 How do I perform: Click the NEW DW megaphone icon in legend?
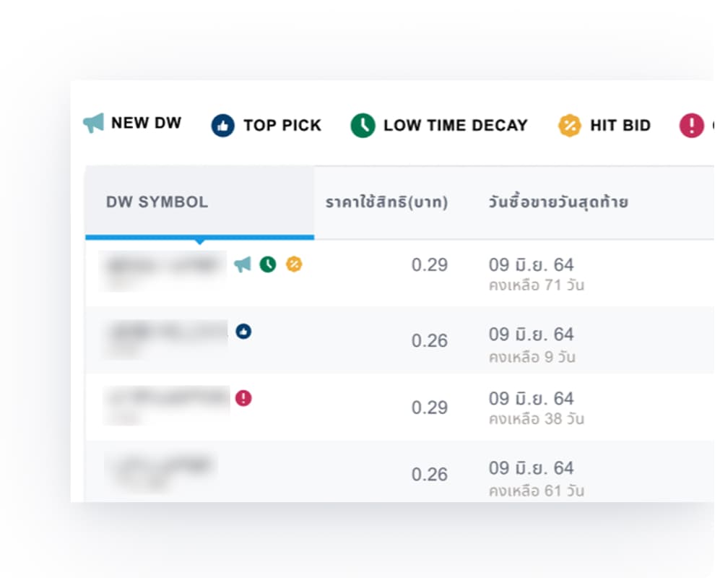(x=93, y=123)
